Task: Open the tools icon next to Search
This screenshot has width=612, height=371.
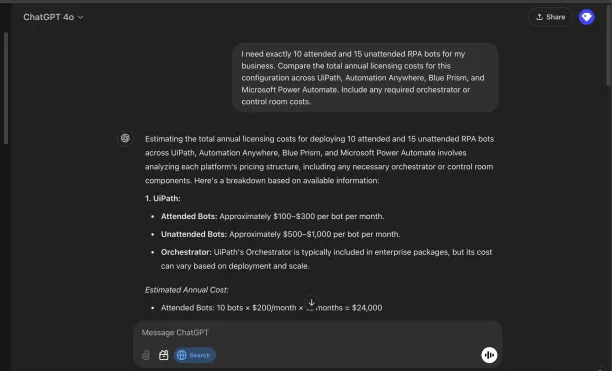Action: [164, 355]
